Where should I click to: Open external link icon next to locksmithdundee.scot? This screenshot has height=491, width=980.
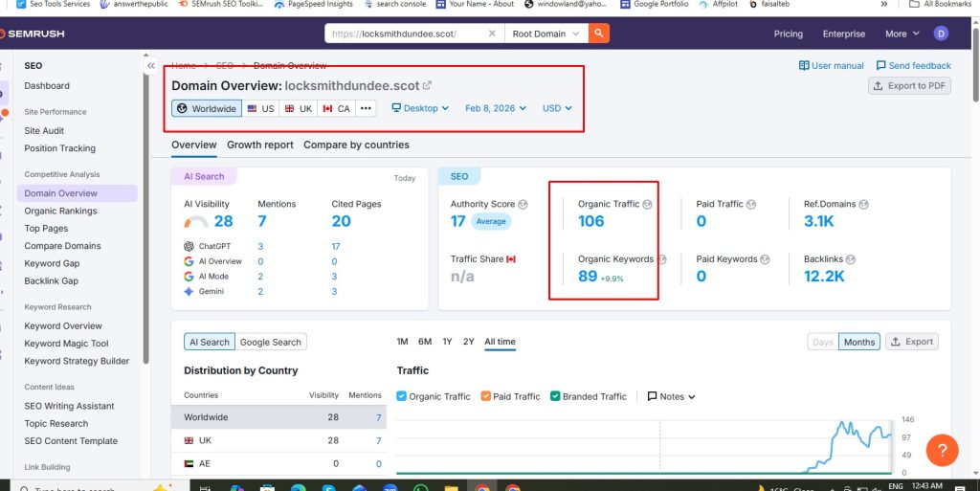(x=427, y=85)
